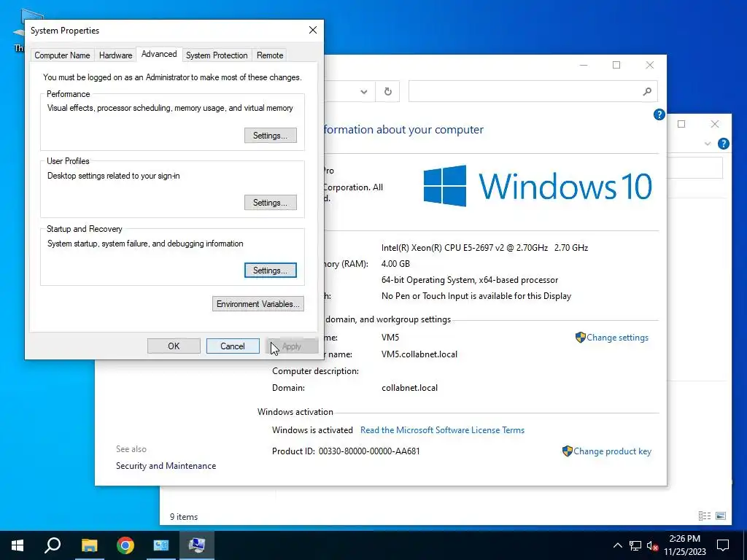Cancel the System Properties dialog
Screen dimensions: 747x560
(x=233, y=346)
